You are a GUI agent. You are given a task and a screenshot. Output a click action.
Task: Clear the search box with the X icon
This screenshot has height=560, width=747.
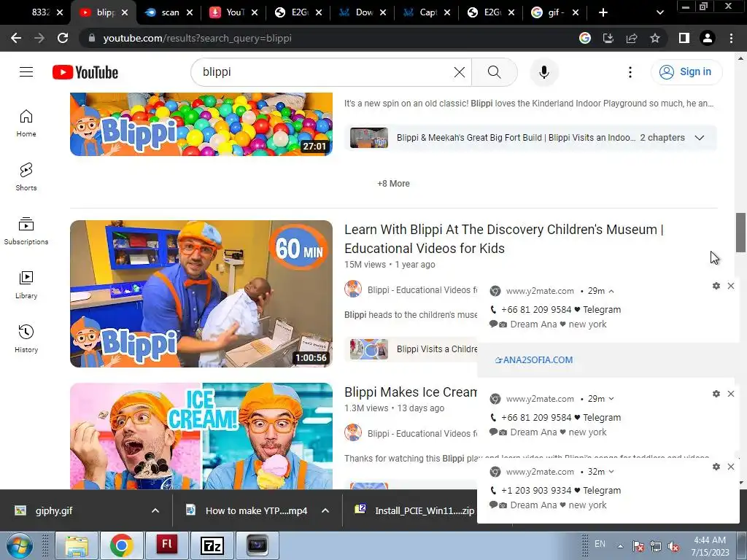pos(460,72)
